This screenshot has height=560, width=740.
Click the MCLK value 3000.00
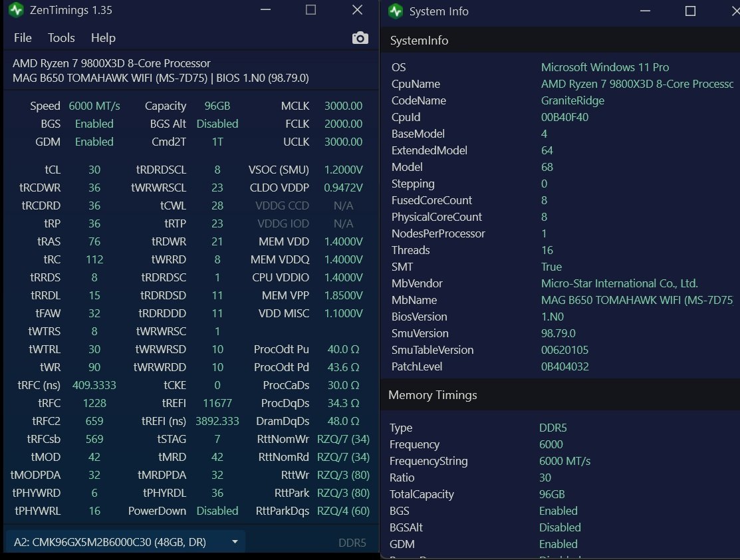343,106
